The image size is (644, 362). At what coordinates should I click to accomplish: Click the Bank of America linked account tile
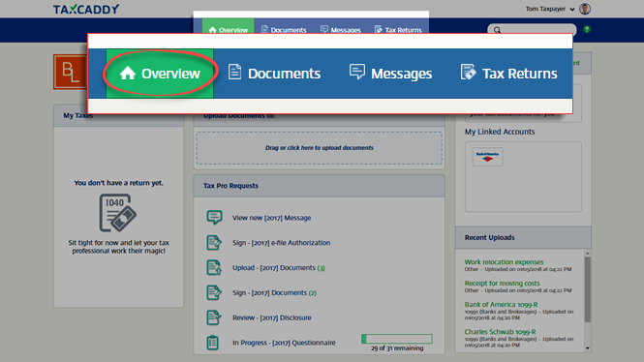coord(487,157)
